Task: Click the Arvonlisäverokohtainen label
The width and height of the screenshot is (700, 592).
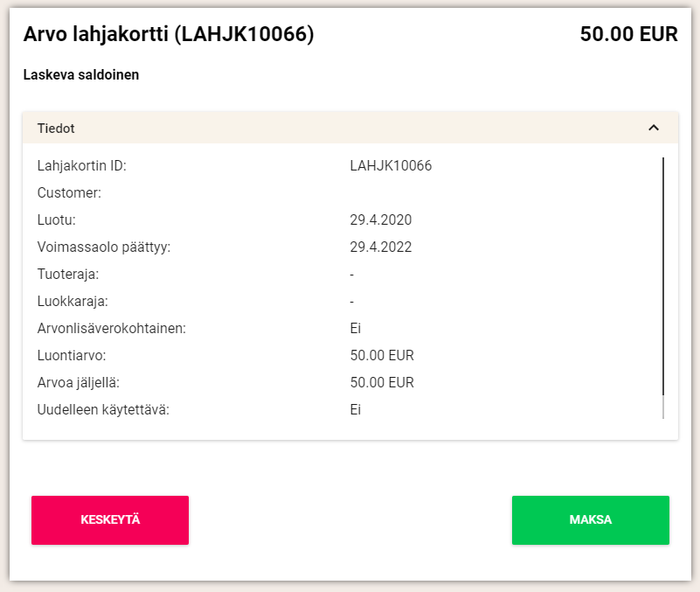Action: pos(111,328)
